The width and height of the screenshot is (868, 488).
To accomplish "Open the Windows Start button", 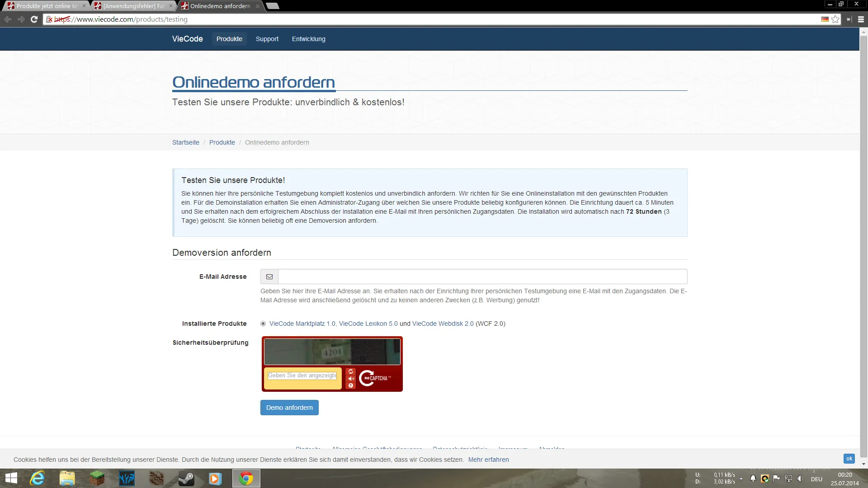I will [x=11, y=478].
